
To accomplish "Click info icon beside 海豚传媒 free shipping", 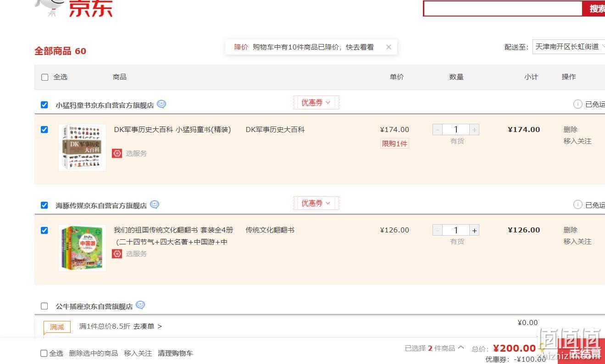I will 577,204.
